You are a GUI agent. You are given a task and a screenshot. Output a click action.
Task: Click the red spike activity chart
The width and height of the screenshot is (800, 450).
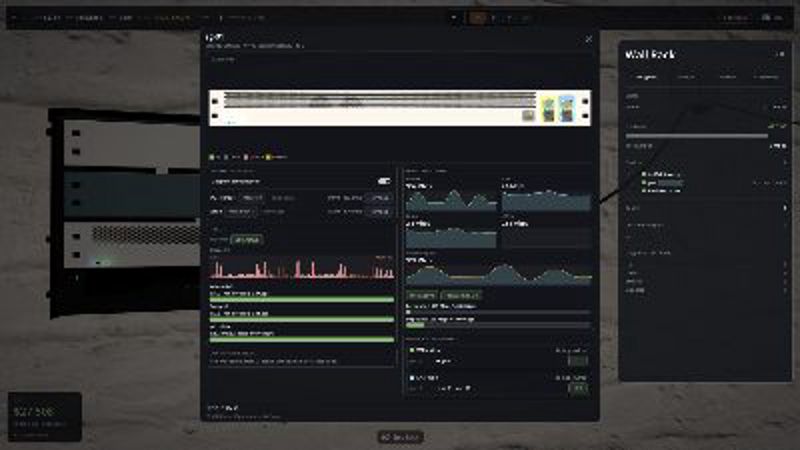[x=302, y=267]
